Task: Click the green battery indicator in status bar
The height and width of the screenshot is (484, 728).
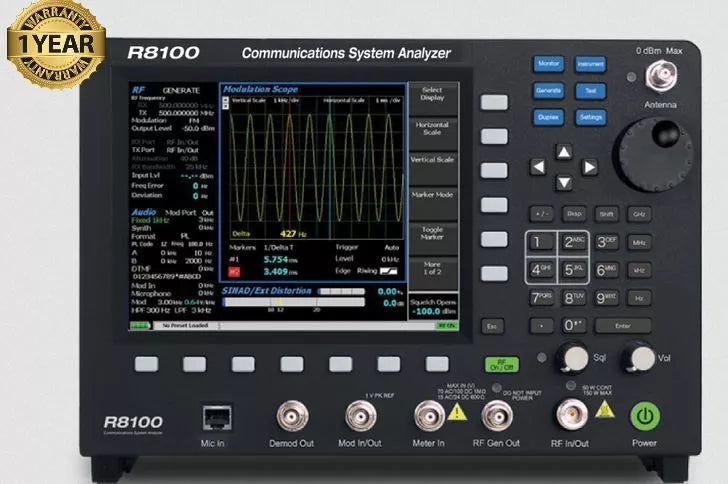Action: (x=140, y=326)
